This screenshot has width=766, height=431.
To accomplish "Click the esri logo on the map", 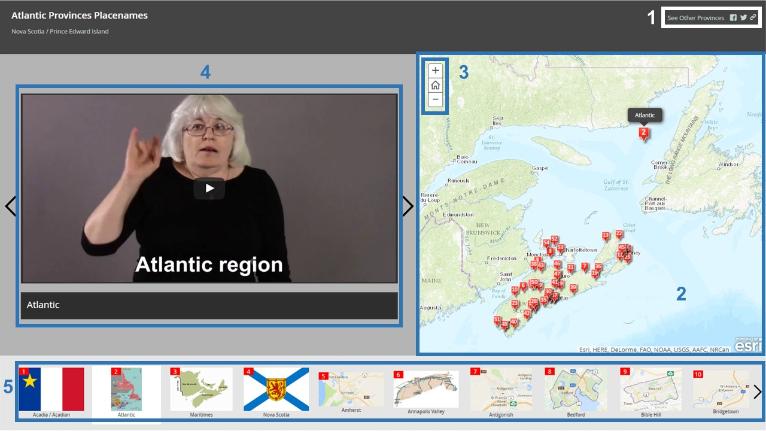I will (x=747, y=344).
